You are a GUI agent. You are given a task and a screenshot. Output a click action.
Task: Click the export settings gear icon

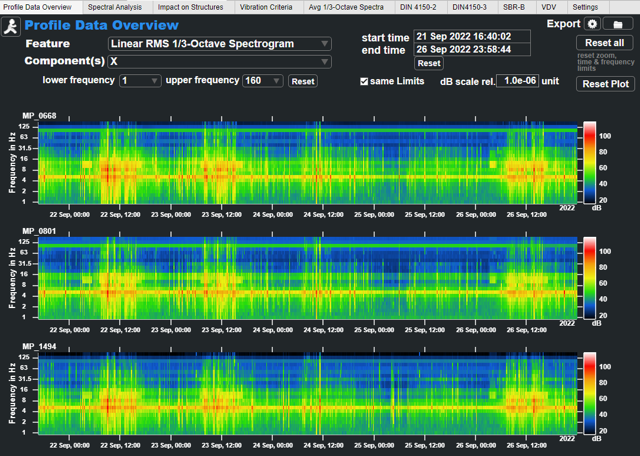[592, 23]
